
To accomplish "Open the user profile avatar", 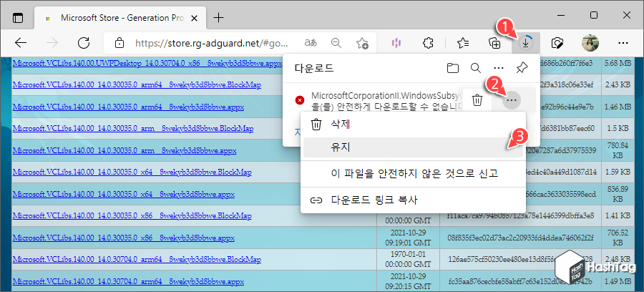I will click(590, 43).
